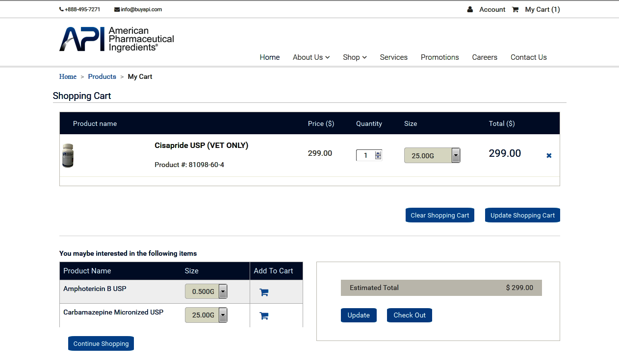Image resolution: width=619 pixels, height=364 pixels.
Task: Open the Careers navigation item
Action: coord(485,57)
